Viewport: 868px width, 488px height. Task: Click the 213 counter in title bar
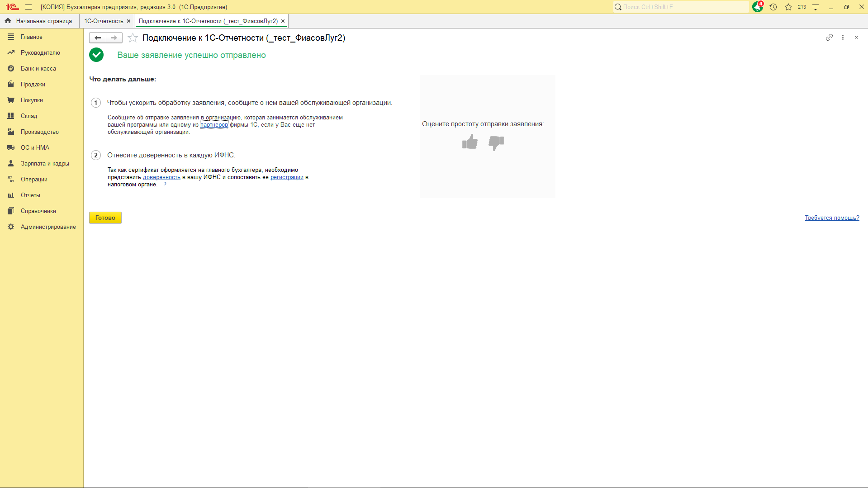pyautogui.click(x=802, y=7)
